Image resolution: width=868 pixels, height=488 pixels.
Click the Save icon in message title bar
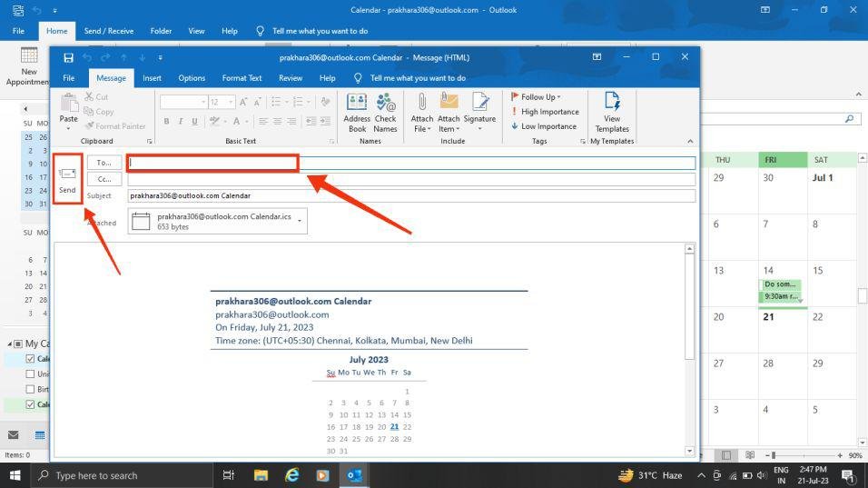click(x=68, y=57)
